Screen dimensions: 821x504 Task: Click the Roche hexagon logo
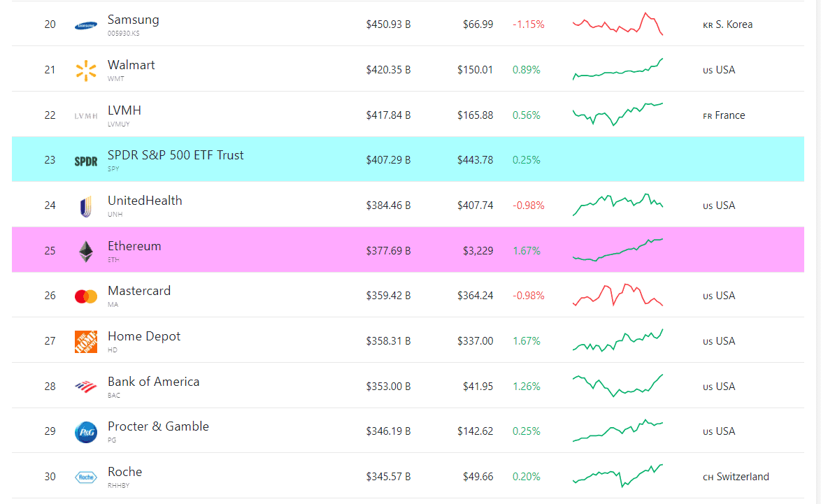click(x=86, y=477)
